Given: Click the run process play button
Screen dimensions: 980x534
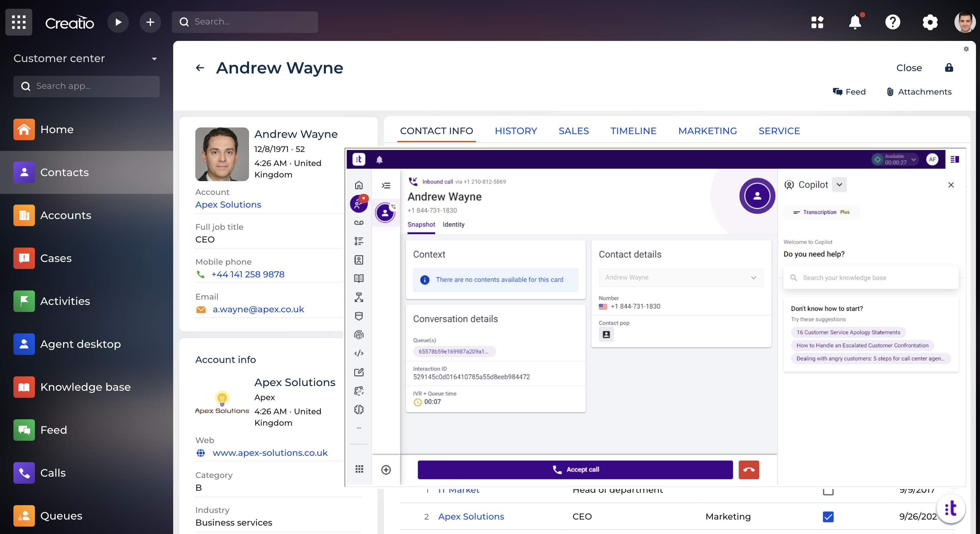Looking at the screenshot, I should tap(118, 22).
